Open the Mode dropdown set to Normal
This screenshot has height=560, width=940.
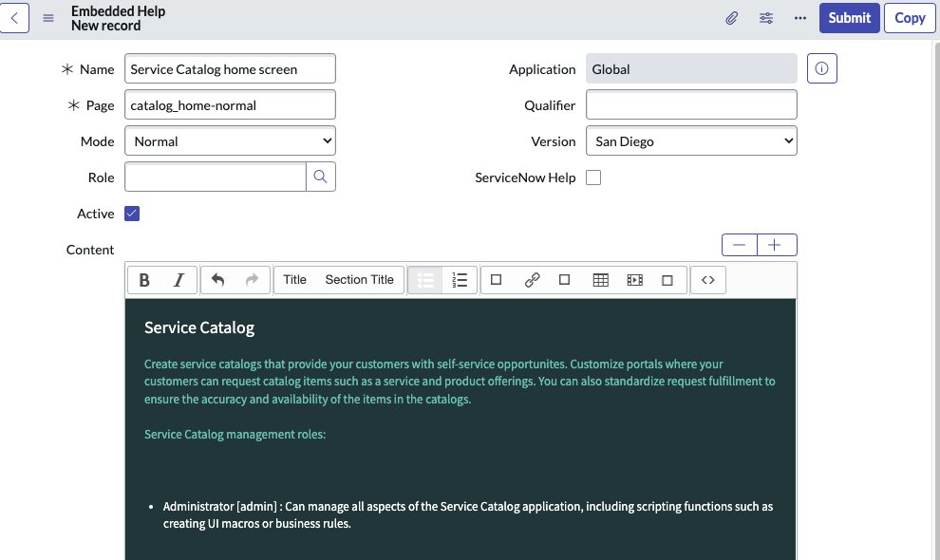230,140
